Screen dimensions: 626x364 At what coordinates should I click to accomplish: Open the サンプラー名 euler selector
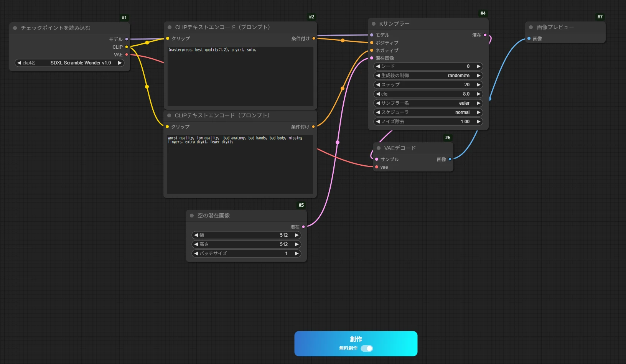point(428,103)
